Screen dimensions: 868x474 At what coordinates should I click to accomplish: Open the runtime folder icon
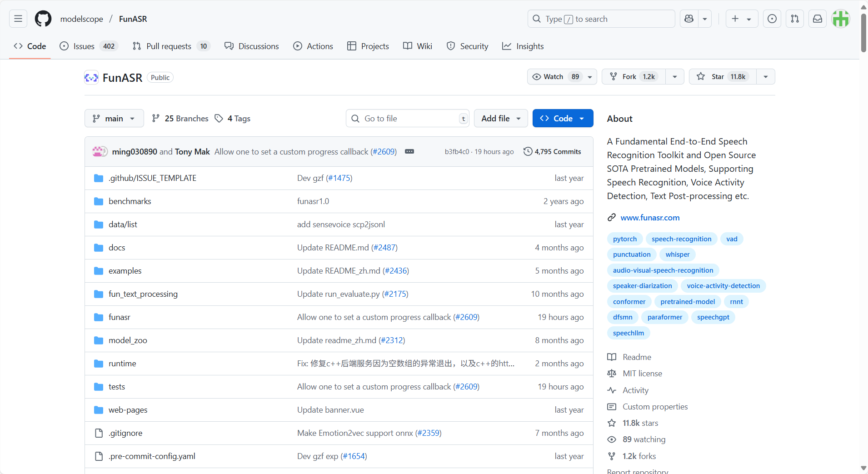click(x=99, y=363)
